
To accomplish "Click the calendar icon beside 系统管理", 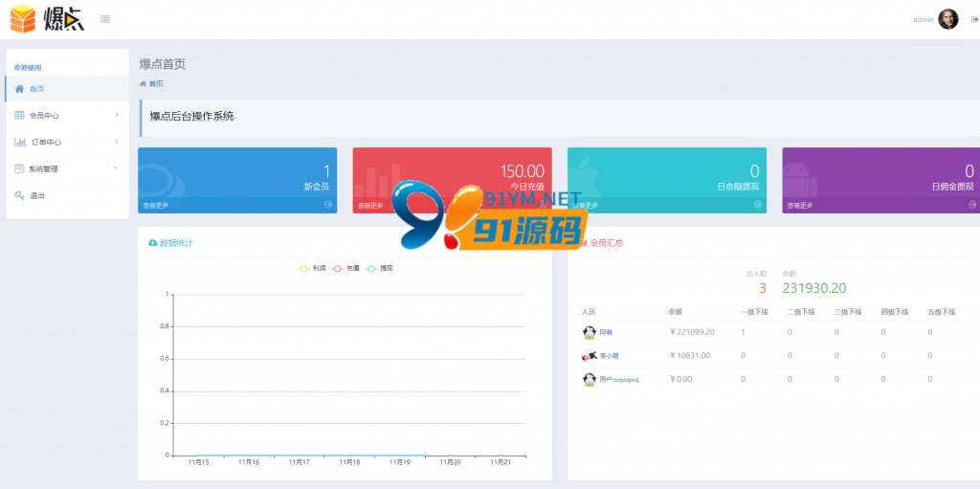I will click(x=19, y=168).
